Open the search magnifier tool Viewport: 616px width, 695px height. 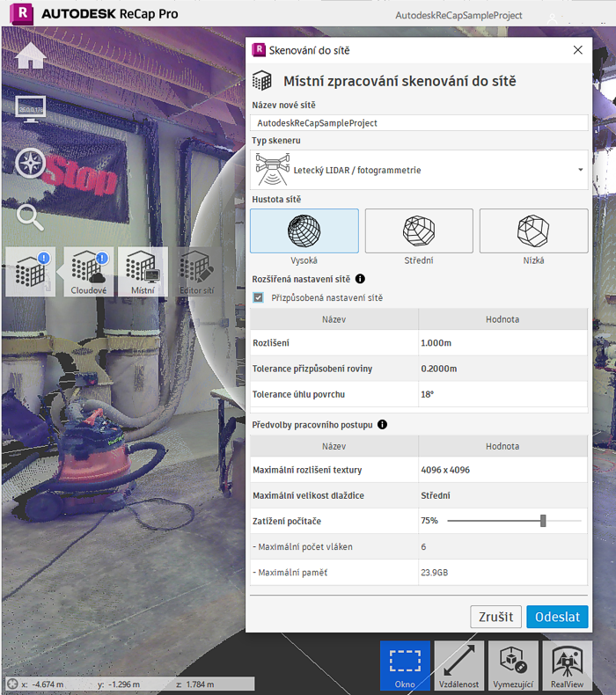click(x=31, y=216)
